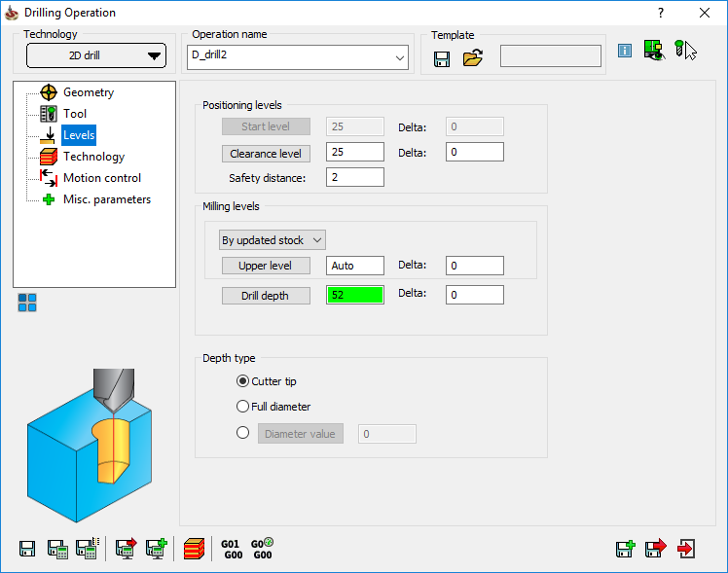Click the drill illustration preview image

tap(90, 446)
